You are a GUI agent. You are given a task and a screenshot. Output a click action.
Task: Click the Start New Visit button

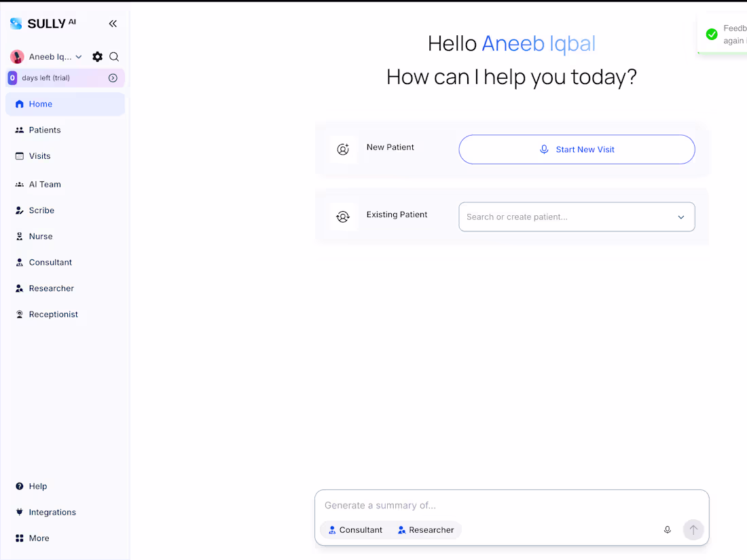tap(577, 149)
